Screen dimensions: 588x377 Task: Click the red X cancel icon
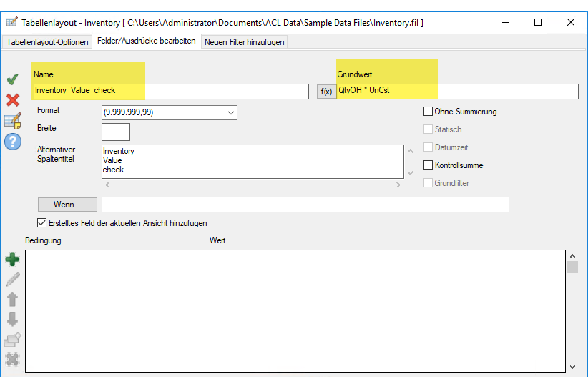[12, 99]
